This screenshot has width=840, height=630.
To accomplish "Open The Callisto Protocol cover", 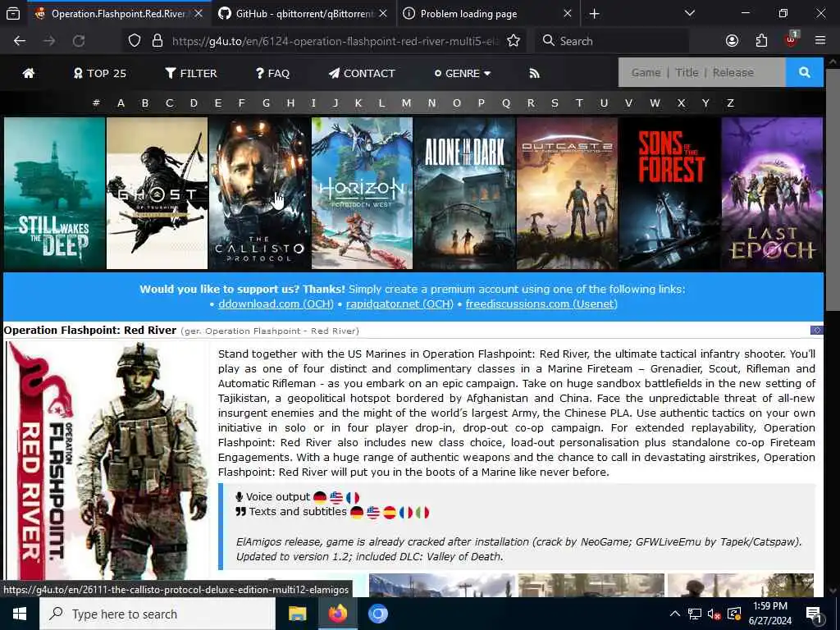I will click(259, 193).
